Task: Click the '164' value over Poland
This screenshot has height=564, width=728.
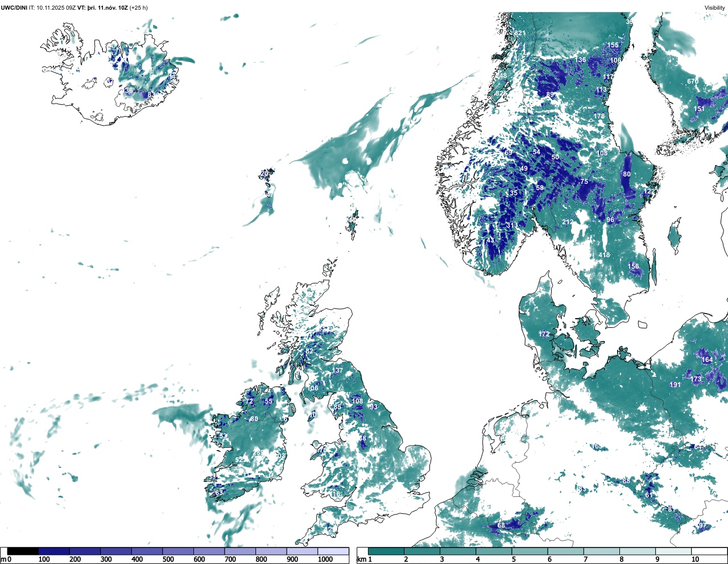Action: (x=707, y=360)
